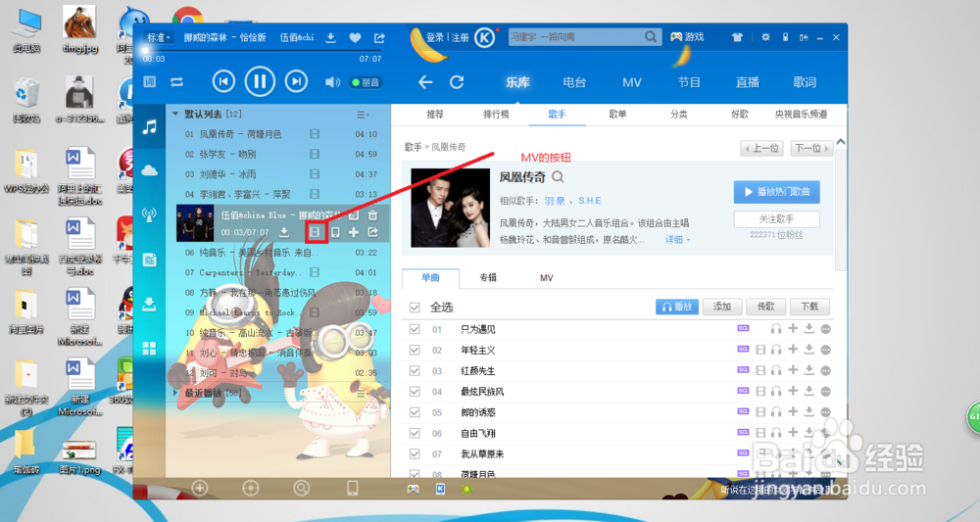Play MV for 张学友 - 吻别 in playlist

315,154
